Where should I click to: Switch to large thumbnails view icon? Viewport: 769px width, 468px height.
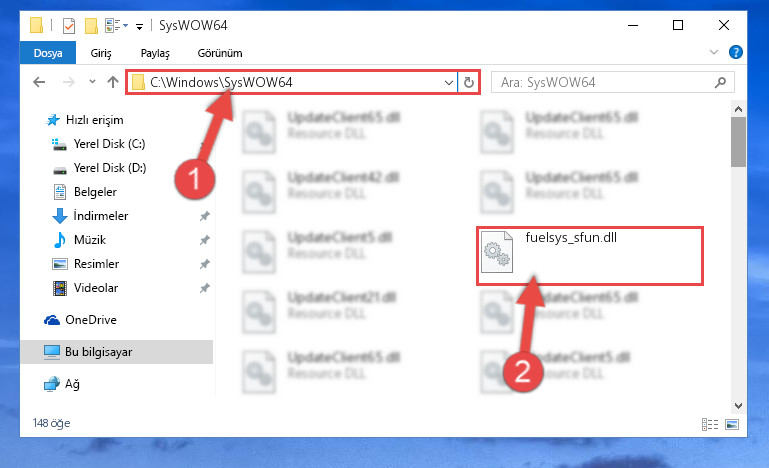pyautogui.click(x=732, y=424)
